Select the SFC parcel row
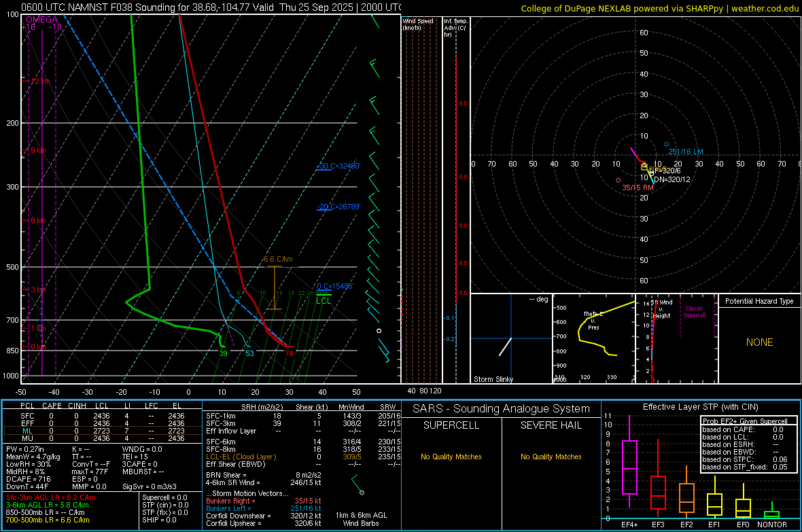Viewport: 802px width, 532px height. [x=101, y=416]
